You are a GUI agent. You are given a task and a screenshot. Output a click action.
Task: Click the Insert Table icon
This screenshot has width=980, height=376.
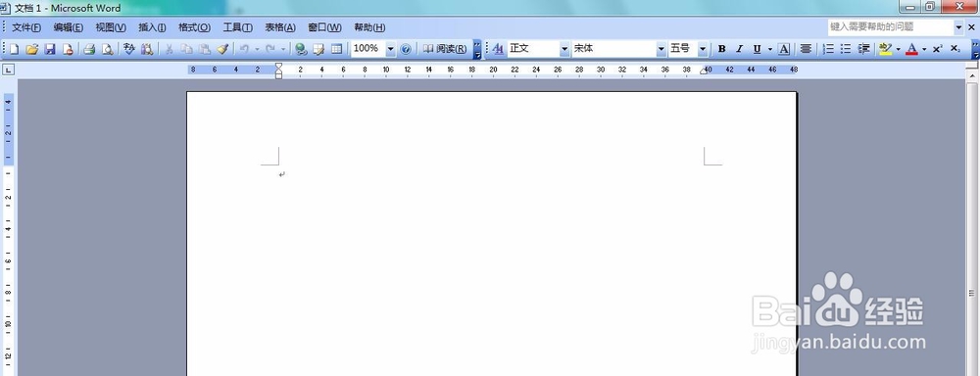[337, 49]
